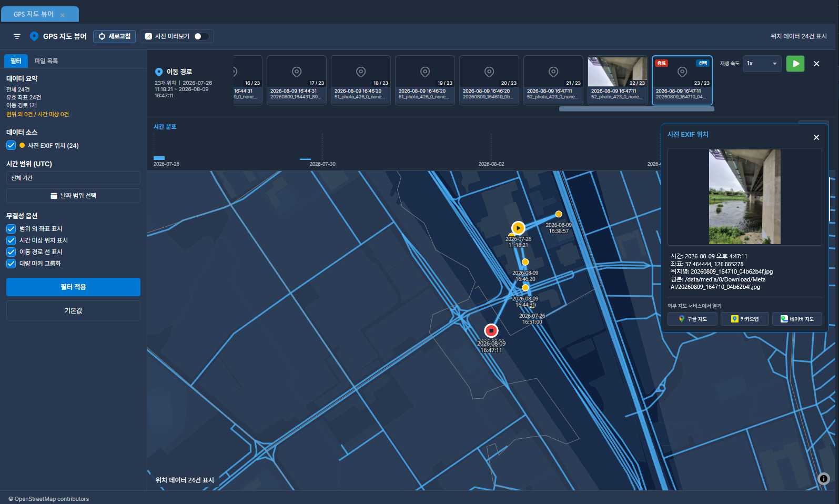Image resolution: width=839 pixels, height=504 pixels.
Task: Open 날짜 범위 선택 date picker
Action: point(73,196)
